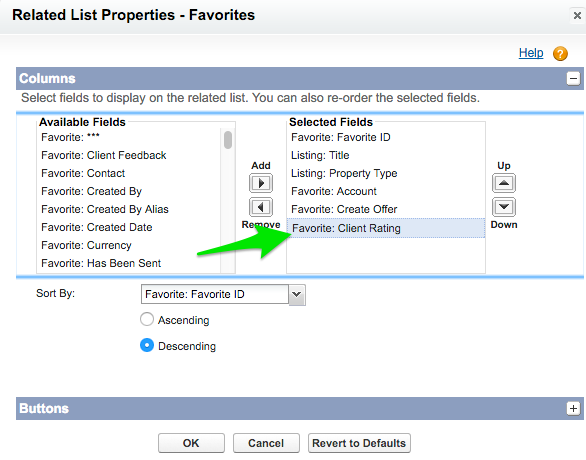This screenshot has width=586, height=460.
Task: Click the Cancel button
Action: coord(266,443)
